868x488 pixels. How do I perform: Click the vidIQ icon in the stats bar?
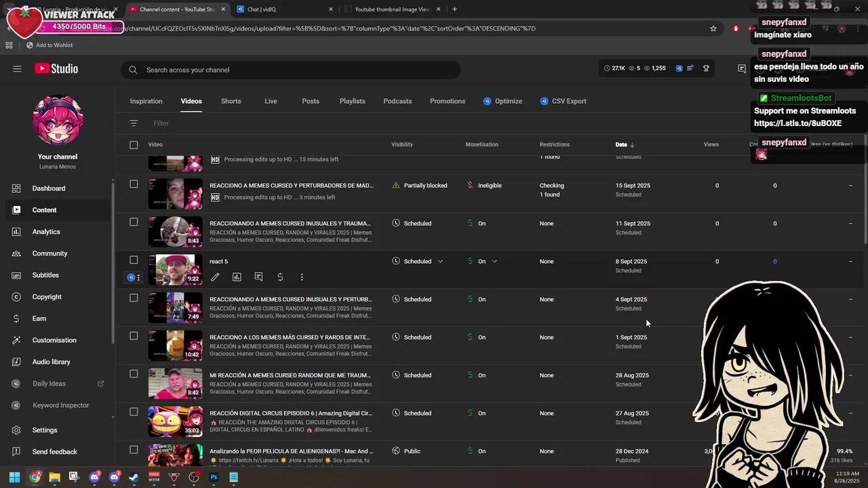click(679, 68)
